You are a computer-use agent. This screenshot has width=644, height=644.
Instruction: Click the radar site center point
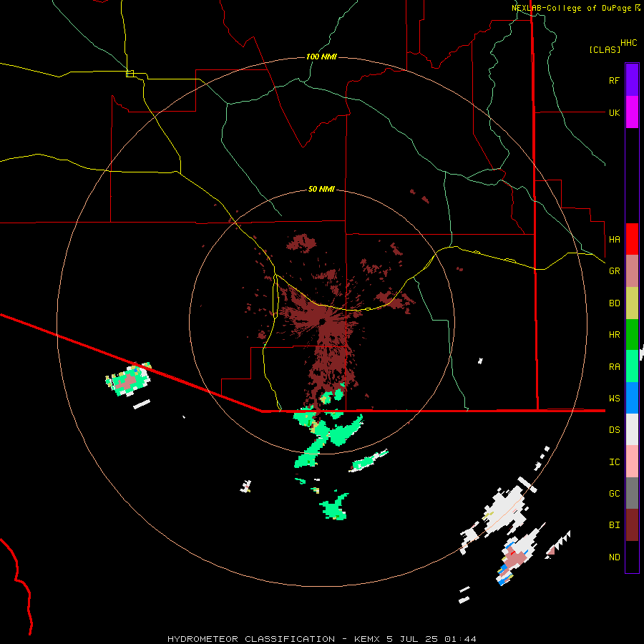click(322, 321)
